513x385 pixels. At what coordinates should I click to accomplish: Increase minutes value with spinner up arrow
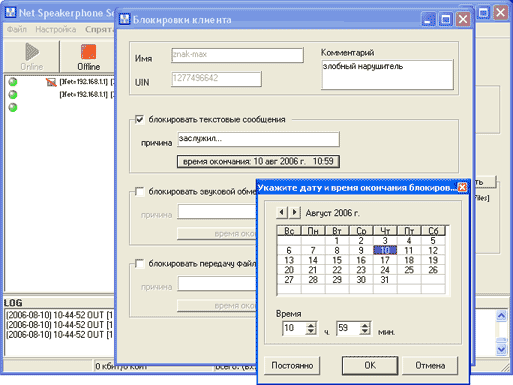[365, 325]
